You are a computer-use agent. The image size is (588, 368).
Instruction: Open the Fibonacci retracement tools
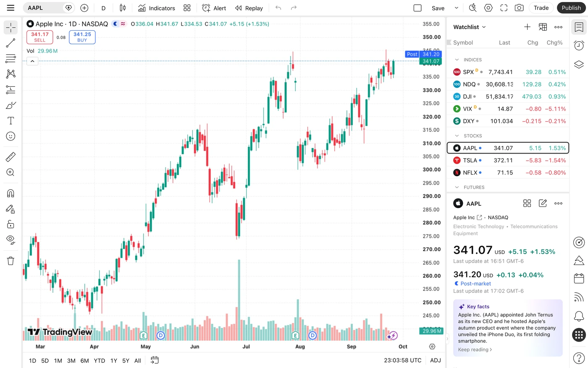[10, 58]
